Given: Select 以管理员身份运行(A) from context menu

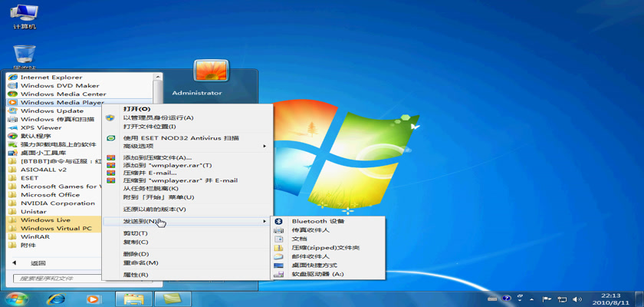Looking at the screenshot, I should tap(158, 117).
